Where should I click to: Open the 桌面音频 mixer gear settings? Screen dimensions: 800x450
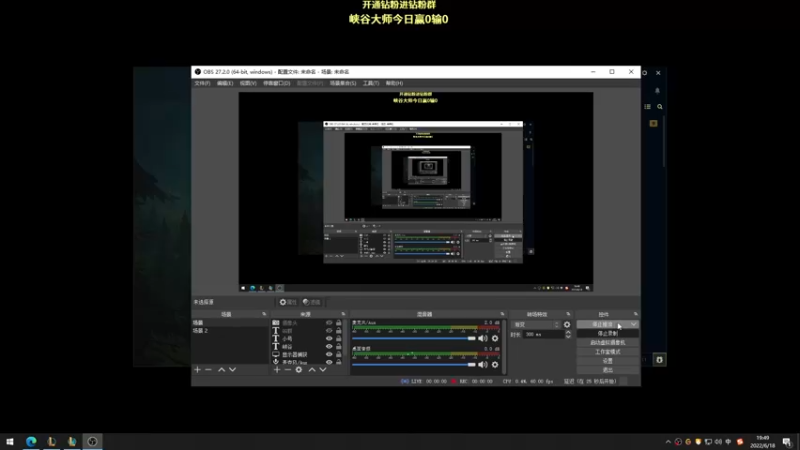coord(495,364)
